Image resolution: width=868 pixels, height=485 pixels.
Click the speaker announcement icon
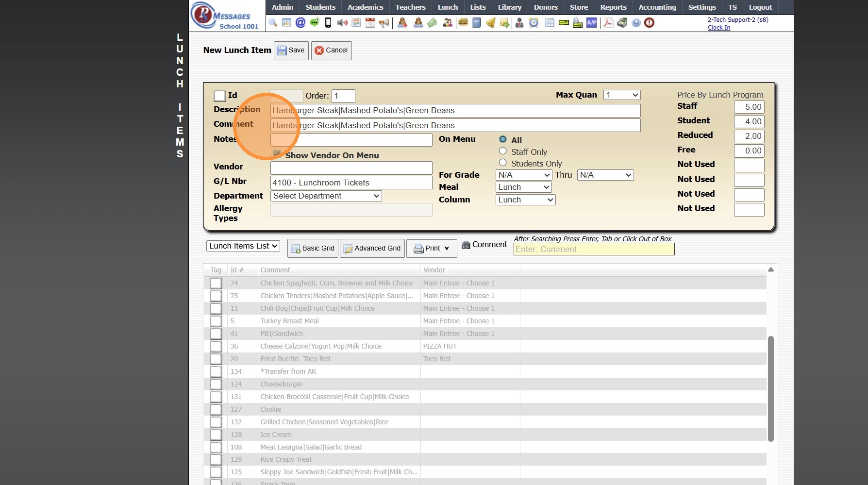tap(342, 23)
